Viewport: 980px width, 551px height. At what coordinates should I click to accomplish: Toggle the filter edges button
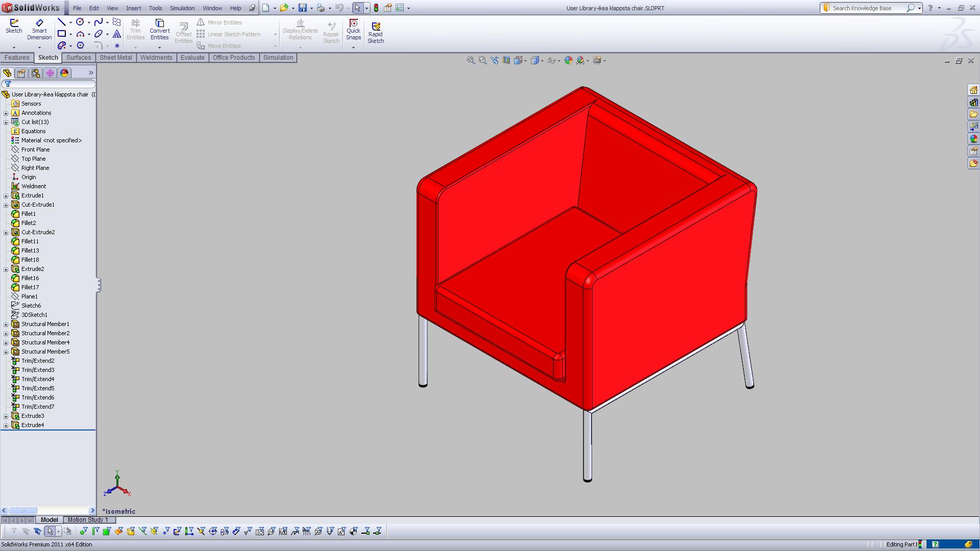(x=95, y=531)
